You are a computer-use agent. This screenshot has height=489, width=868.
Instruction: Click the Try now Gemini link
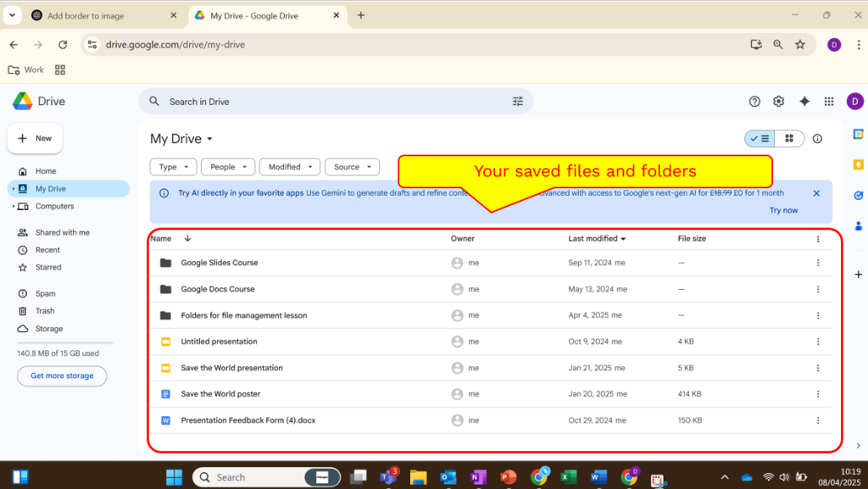click(783, 209)
